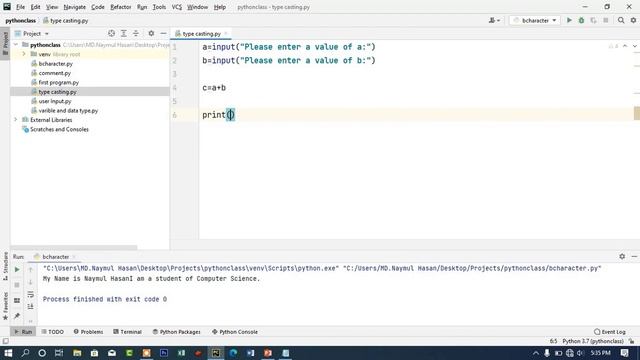Open Project panel options gear
Viewport: 640px width, 360px height.
[151, 33]
